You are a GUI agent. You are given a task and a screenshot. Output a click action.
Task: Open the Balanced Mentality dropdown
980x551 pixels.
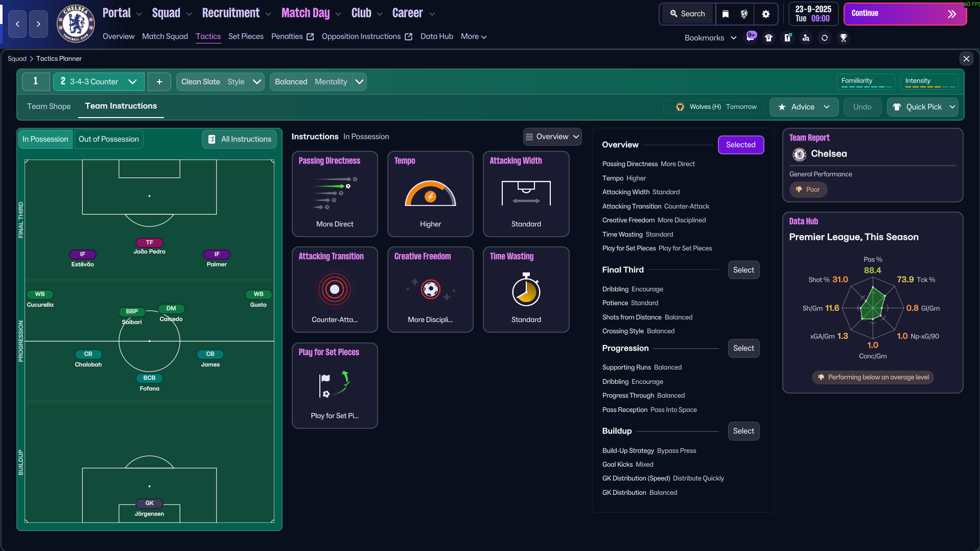click(x=318, y=82)
